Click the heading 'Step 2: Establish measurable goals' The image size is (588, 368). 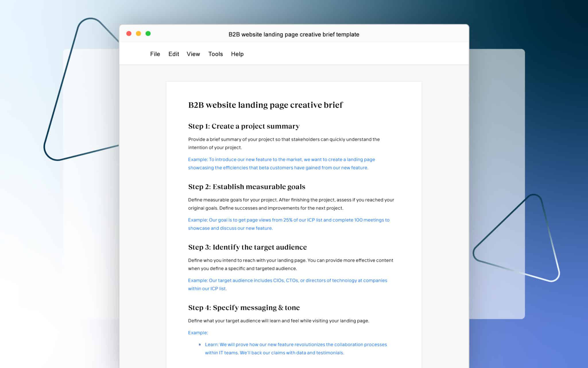pyautogui.click(x=247, y=187)
